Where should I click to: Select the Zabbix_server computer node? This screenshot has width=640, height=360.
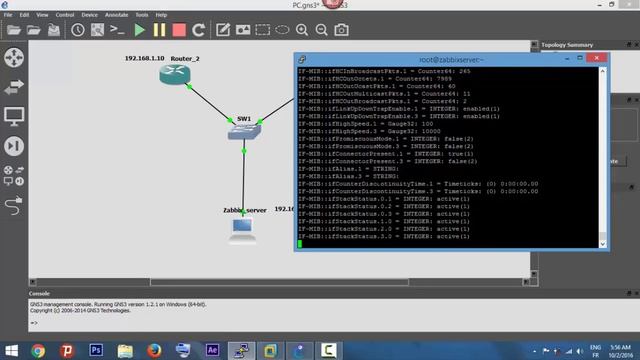(x=242, y=231)
